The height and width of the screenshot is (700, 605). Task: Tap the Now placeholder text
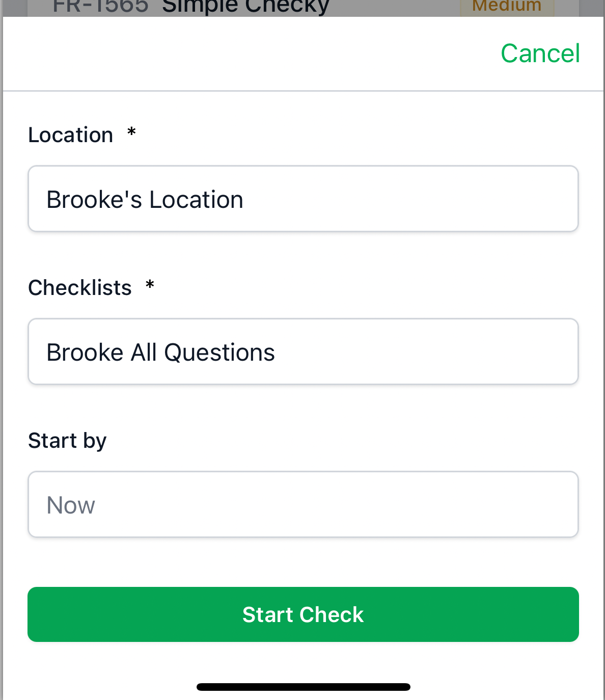pyautogui.click(x=71, y=505)
